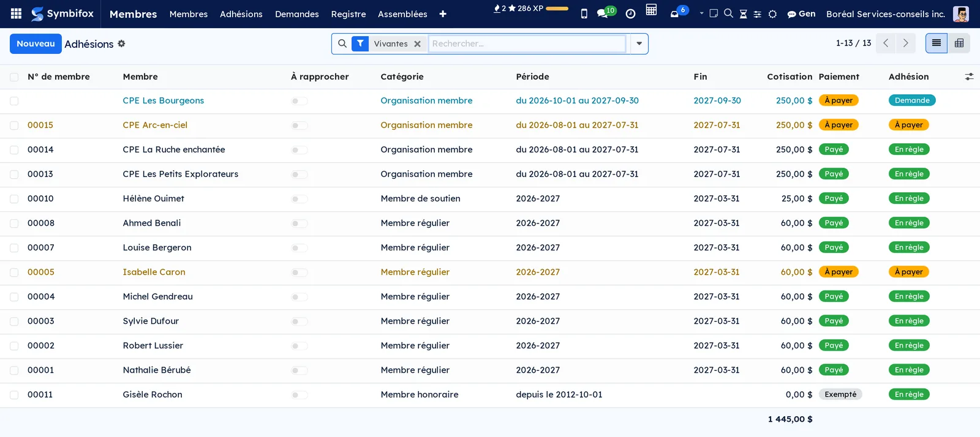Click the user avatar in top right
This screenshot has width=980, height=437.
click(x=961, y=13)
